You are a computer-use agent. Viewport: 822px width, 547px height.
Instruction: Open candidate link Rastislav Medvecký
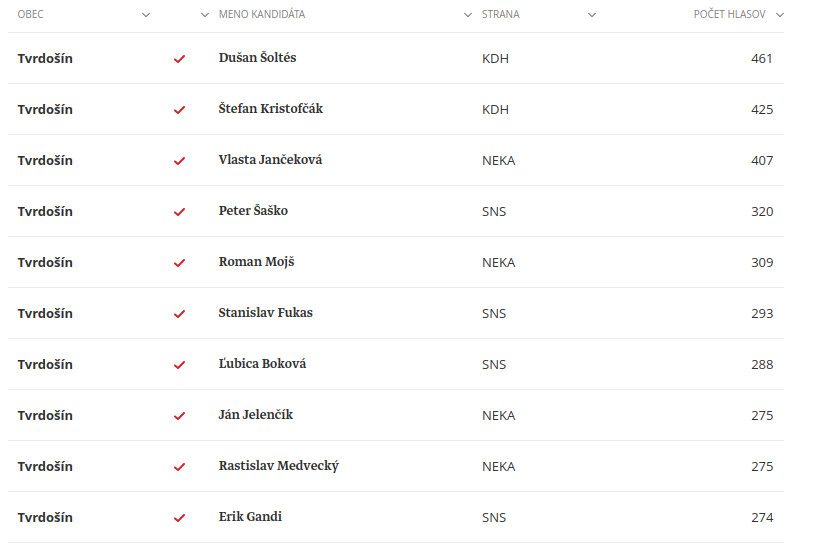(x=278, y=466)
